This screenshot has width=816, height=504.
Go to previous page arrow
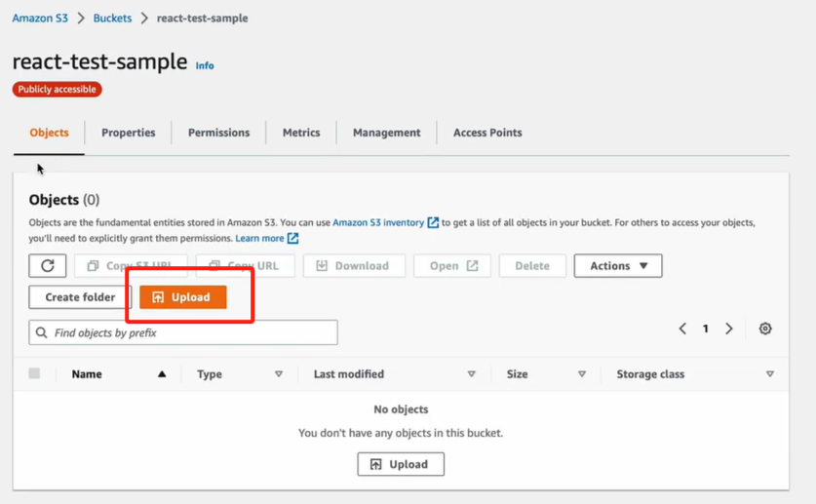click(682, 329)
